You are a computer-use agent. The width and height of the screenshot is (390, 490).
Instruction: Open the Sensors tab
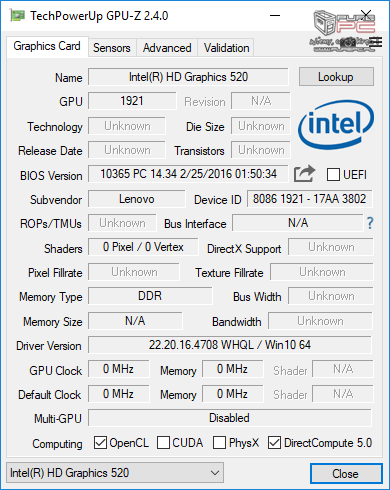click(x=112, y=48)
